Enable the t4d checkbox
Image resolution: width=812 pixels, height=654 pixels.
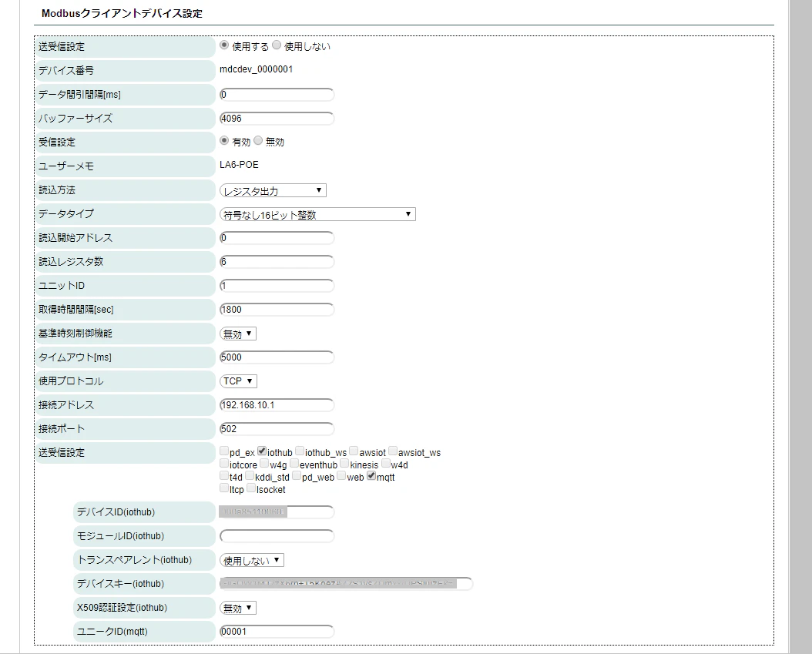[224, 476]
